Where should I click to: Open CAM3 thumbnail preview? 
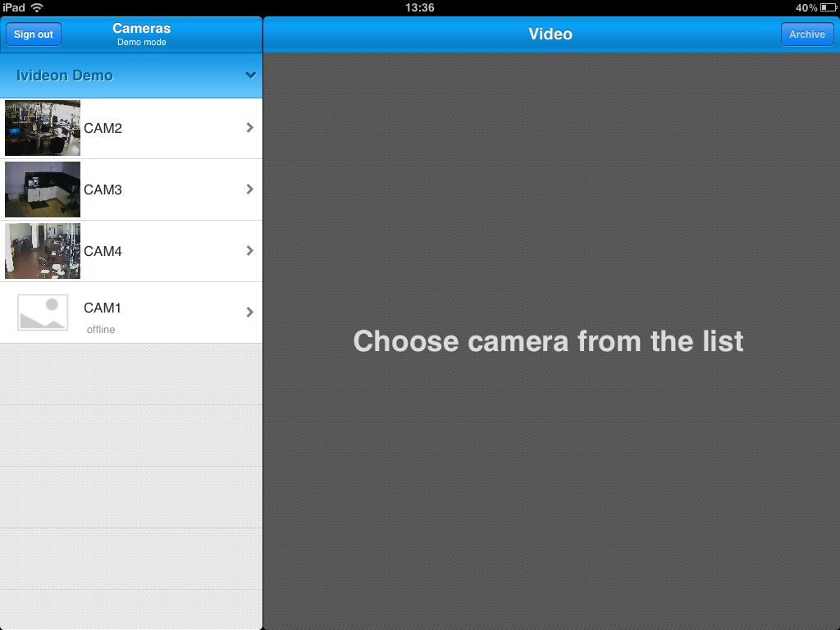pos(43,189)
